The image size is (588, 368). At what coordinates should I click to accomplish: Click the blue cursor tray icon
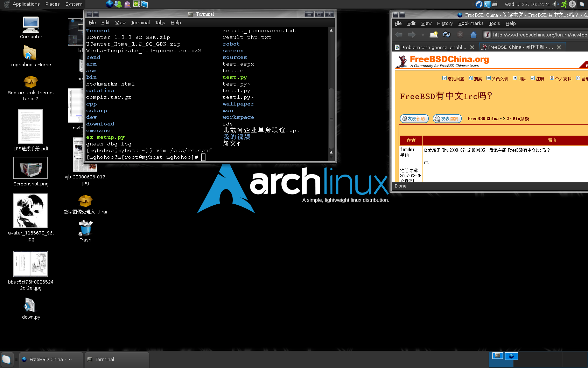pyautogui.click(x=487, y=4)
